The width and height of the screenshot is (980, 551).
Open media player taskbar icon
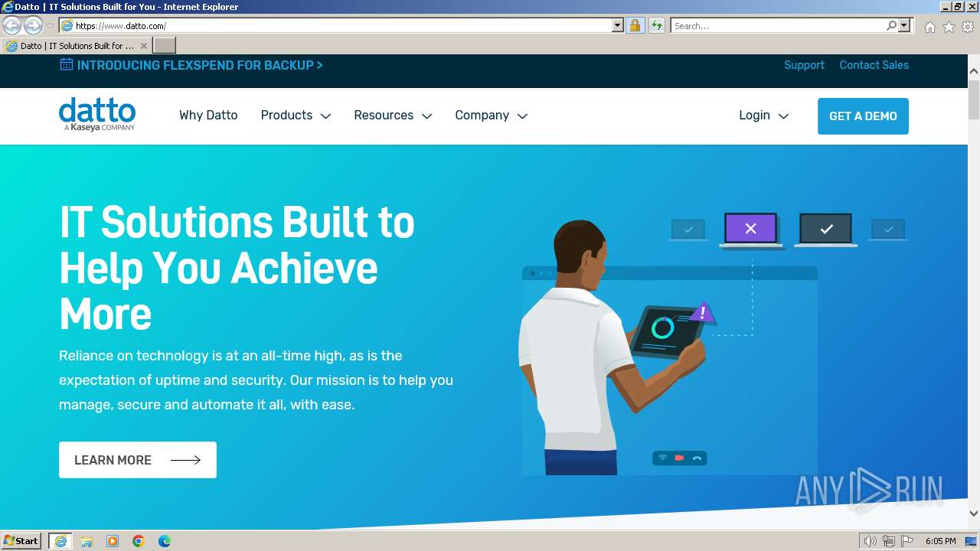[x=113, y=541]
